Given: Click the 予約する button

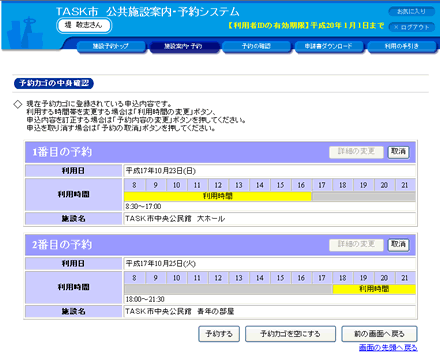Looking at the screenshot, I should point(219,334).
